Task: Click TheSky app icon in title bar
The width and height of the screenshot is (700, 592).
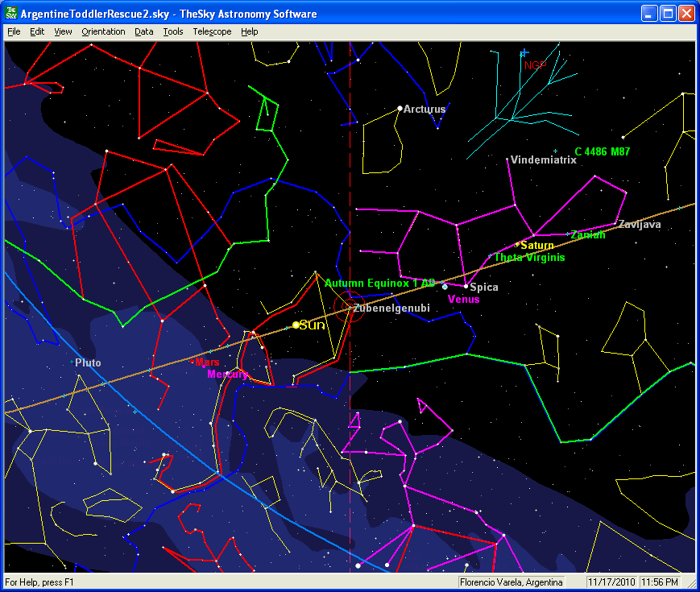Action: (x=11, y=14)
